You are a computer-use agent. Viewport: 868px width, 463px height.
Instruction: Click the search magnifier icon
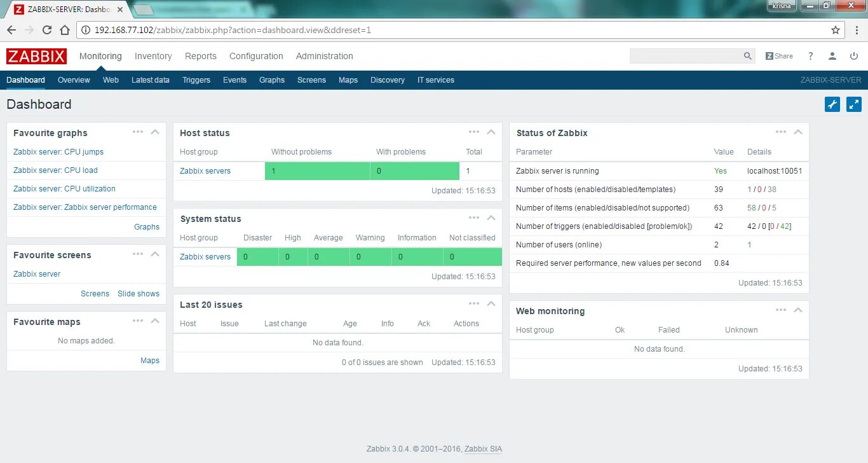[748, 56]
